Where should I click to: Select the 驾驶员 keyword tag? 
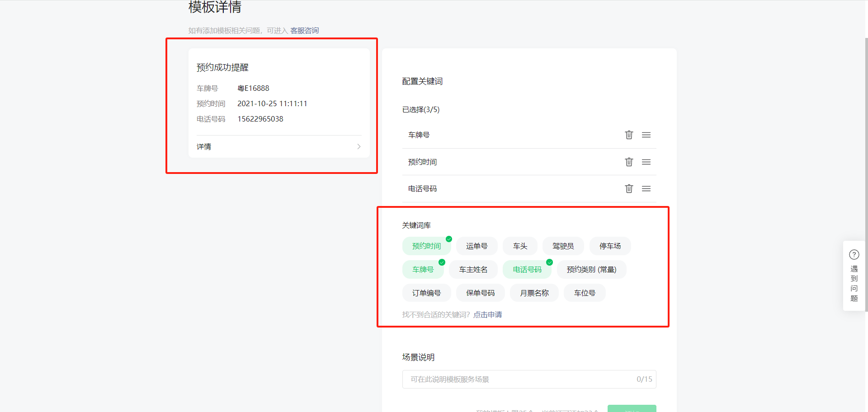[563, 246]
